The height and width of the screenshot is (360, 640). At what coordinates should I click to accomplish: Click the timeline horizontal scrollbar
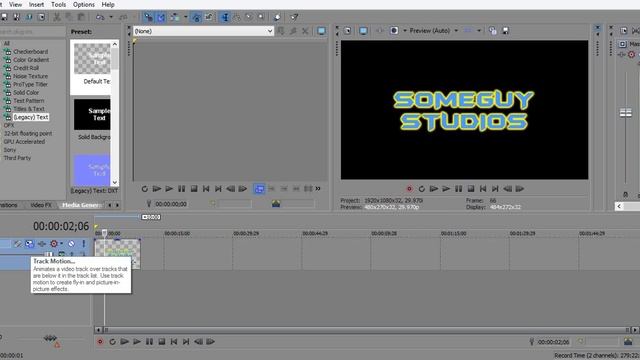click(x=366, y=330)
